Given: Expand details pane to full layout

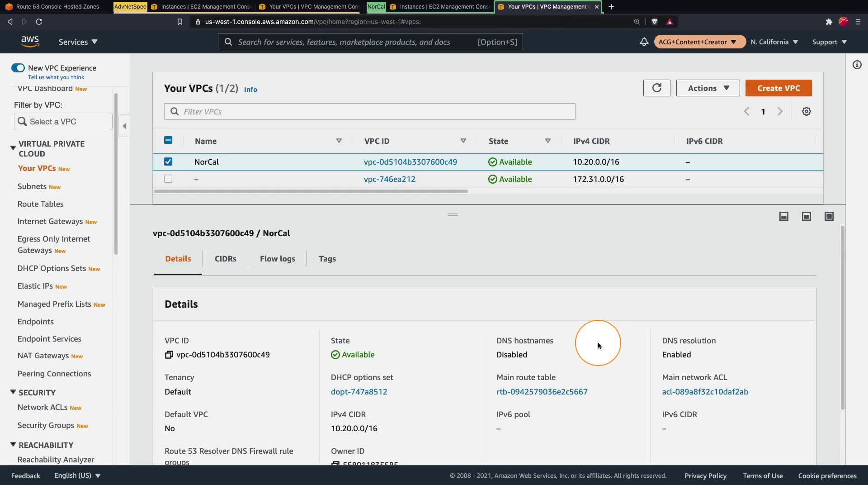Looking at the screenshot, I should click(829, 216).
